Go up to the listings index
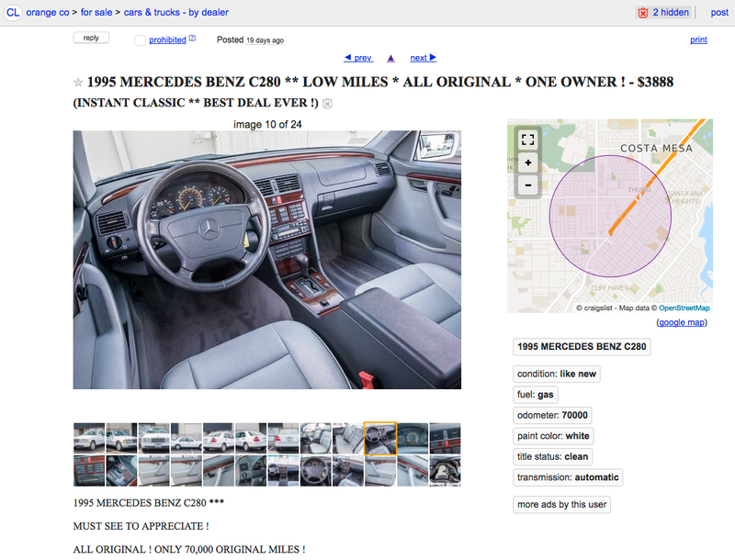The height and width of the screenshot is (560, 735). click(x=391, y=58)
